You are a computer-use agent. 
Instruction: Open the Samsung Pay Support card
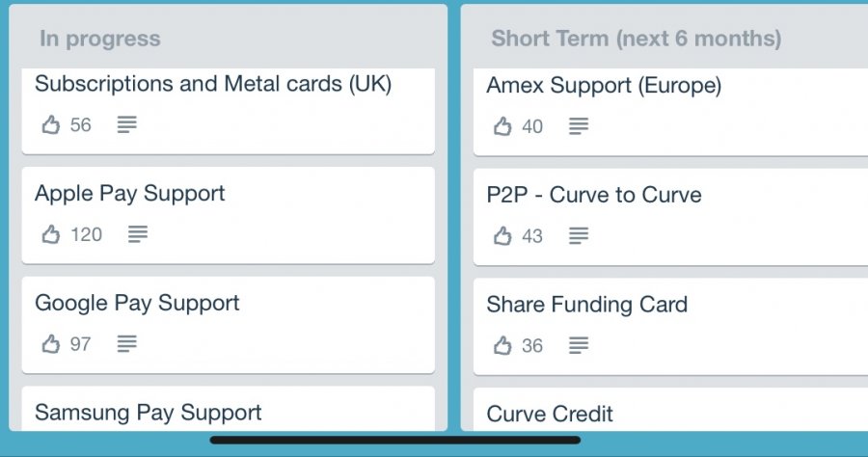point(148,413)
